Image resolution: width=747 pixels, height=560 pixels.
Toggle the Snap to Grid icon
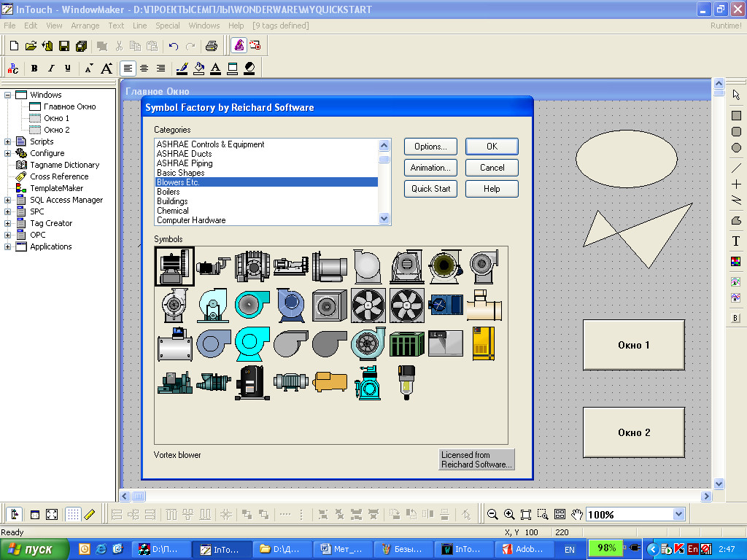coord(73,514)
